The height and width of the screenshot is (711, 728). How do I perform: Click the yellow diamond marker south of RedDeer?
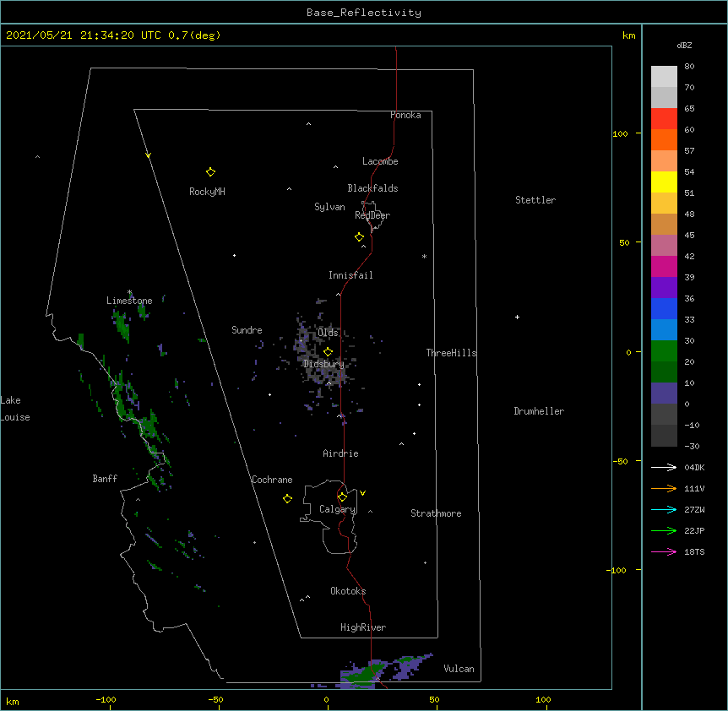(x=360, y=237)
